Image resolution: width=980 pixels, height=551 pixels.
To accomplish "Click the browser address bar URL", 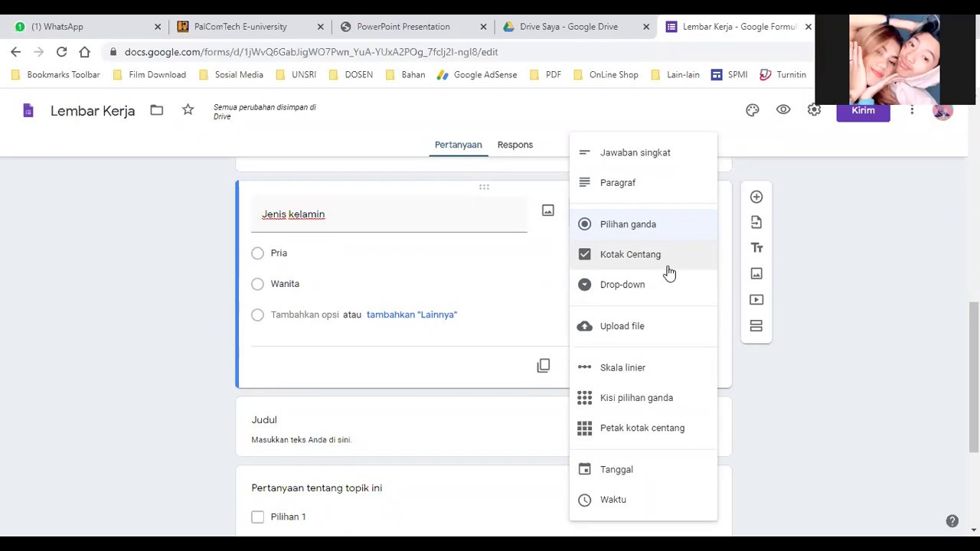I will [x=312, y=52].
